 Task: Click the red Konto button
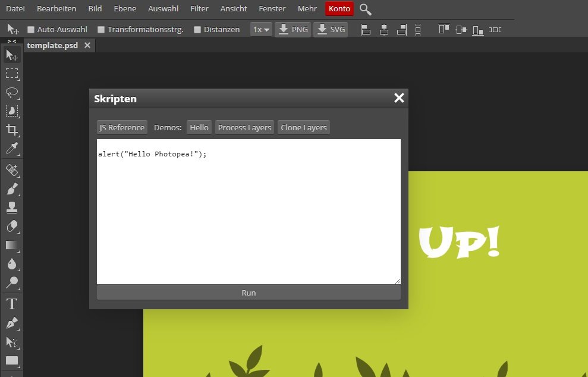339,9
